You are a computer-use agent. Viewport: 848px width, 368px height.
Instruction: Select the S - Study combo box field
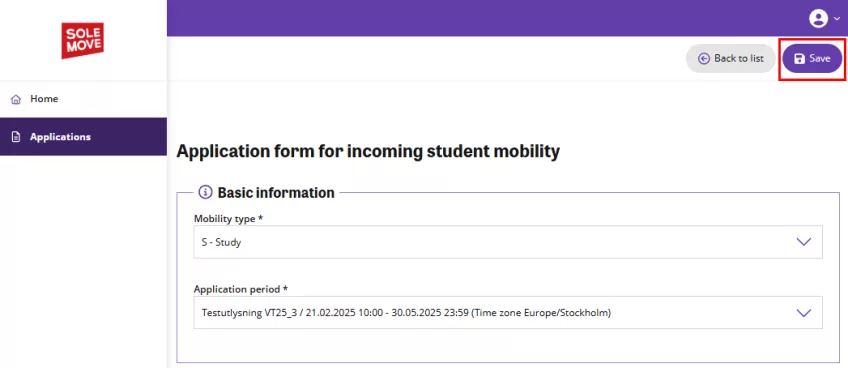(508, 242)
